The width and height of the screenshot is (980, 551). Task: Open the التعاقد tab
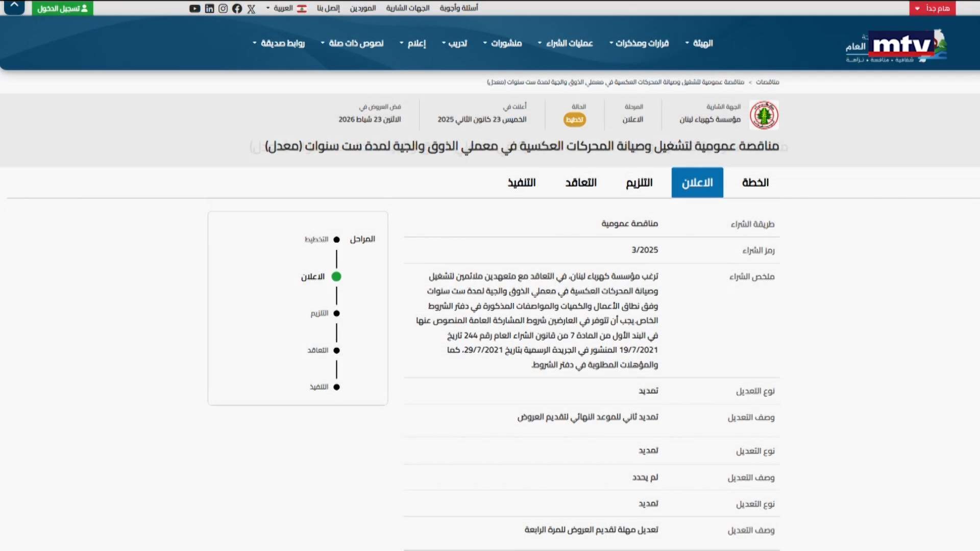click(x=580, y=182)
